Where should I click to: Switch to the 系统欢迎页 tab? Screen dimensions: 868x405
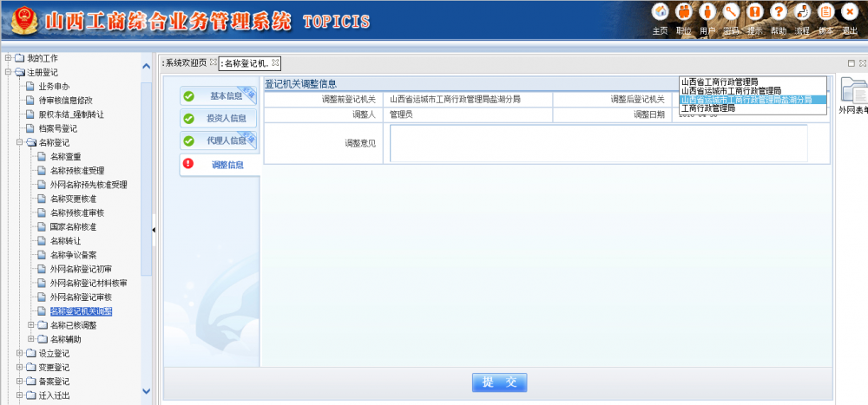pyautogui.click(x=184, y=62)
